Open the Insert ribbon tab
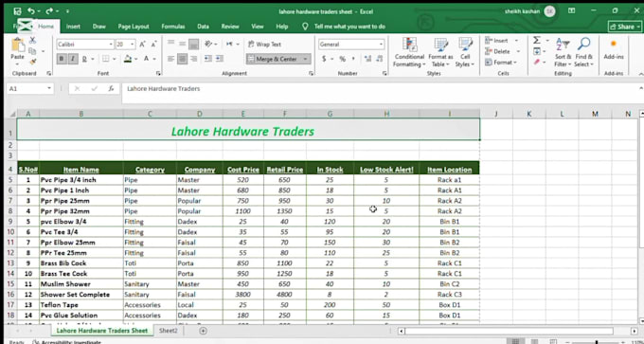Image resolution: width=644 pixels, height=344 pixels. (x=73, y=27)
